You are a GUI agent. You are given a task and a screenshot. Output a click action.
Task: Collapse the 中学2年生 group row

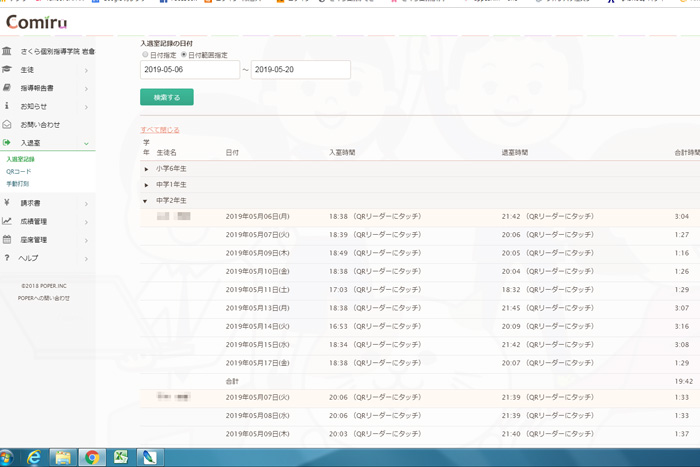[x=147, y=201]
